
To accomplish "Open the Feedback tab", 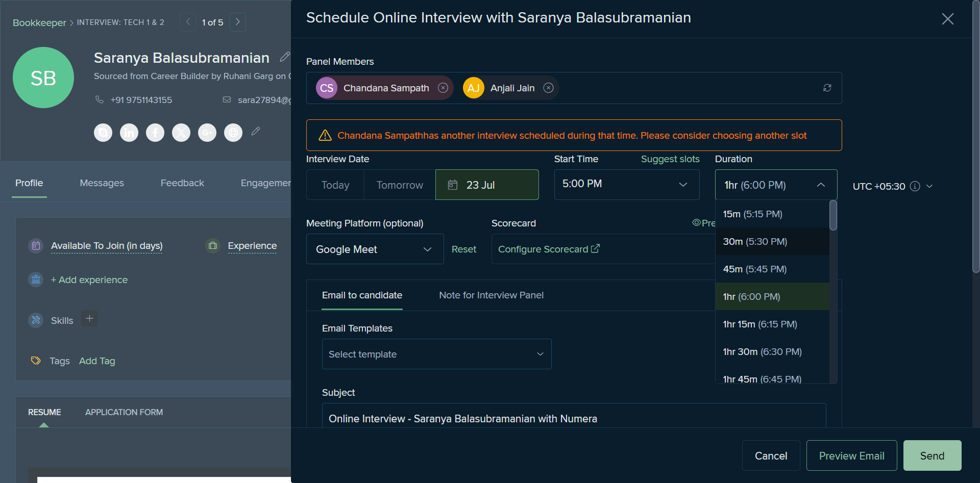I will click(x=182, y=183).
